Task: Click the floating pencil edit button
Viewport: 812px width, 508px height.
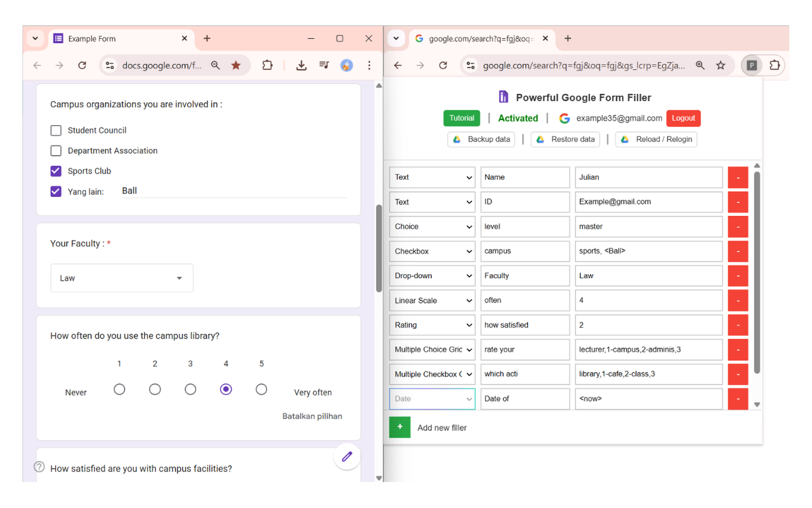Action: (x=347, y=457)
